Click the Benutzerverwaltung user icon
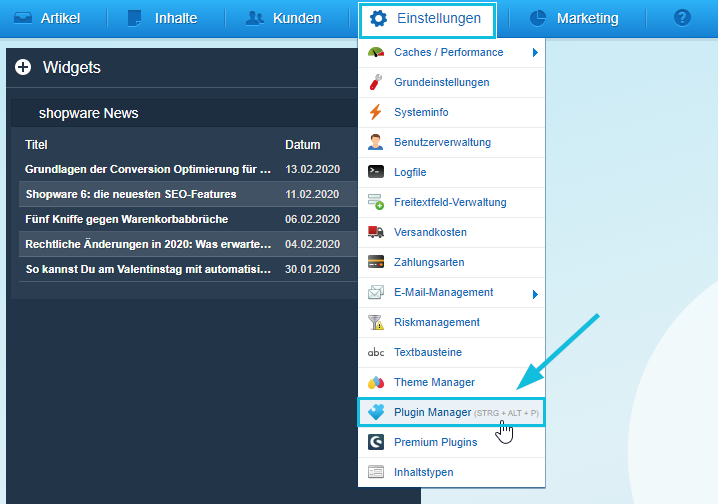This screenshot has width=718, height=504. point(376,142)
